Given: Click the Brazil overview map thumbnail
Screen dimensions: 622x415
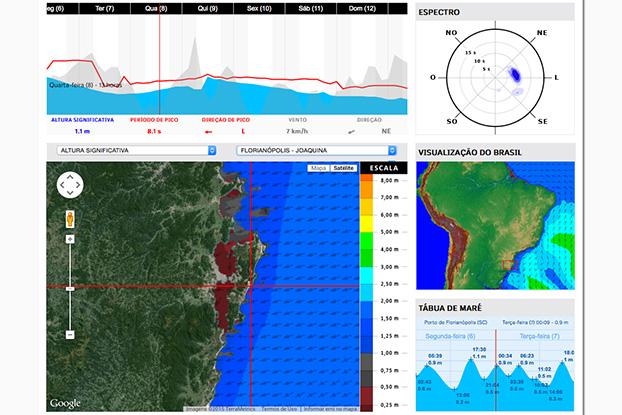Looking at the screenshot, I should click(x=495, y=225).
